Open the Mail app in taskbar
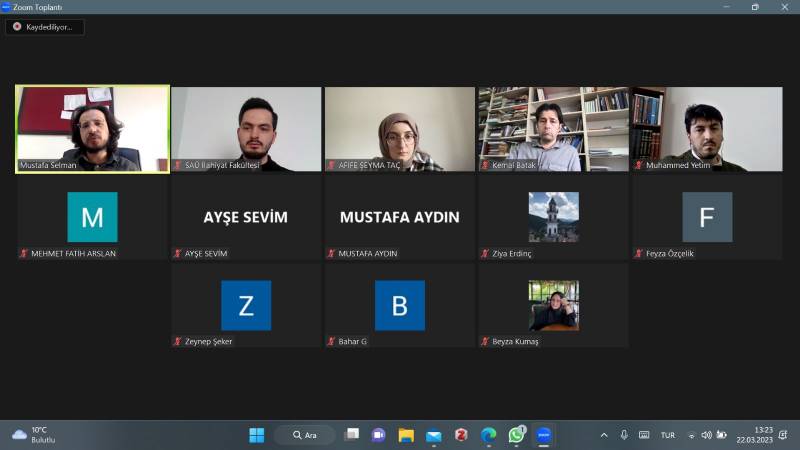Image resolution: width=800 pixels, height=450 pixels. [434, 435]
